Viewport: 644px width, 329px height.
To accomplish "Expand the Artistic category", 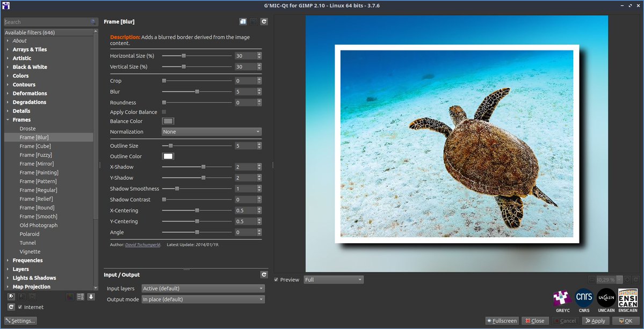I will coord(8,59).
